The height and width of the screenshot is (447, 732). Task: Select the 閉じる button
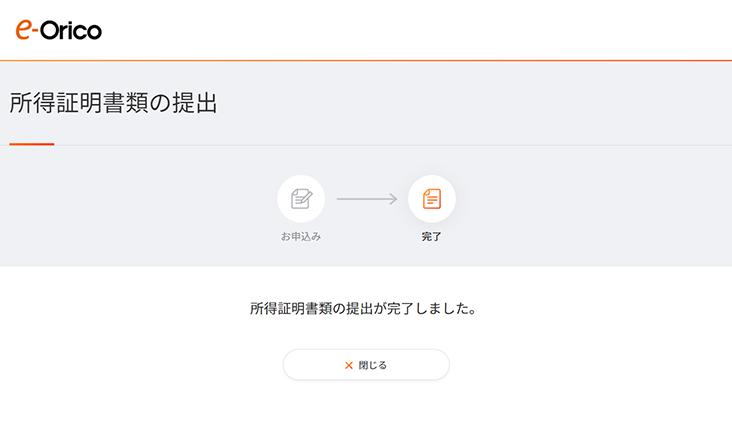pyautogui.click(x=366, y=365)
